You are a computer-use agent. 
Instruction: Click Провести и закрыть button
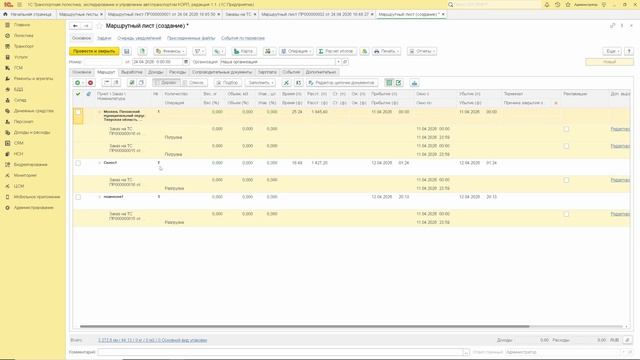pyautogui.click(x=94, y=51)
